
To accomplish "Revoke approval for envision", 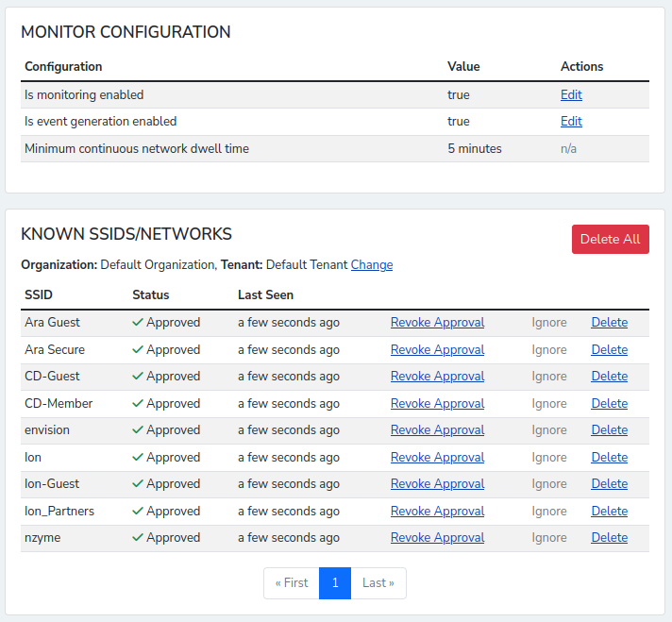I will (438, 430).
